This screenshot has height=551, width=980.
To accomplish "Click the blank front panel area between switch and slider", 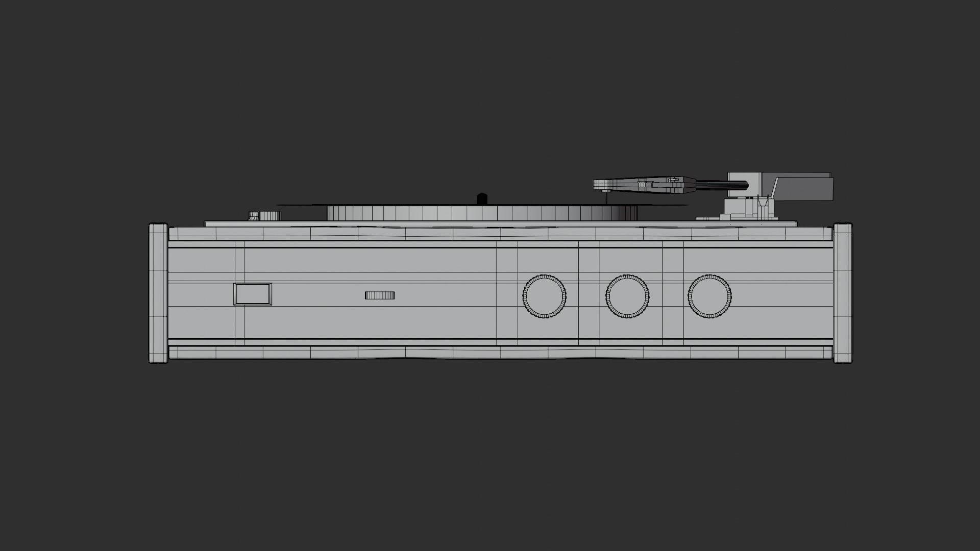I will tap(316, 295).
